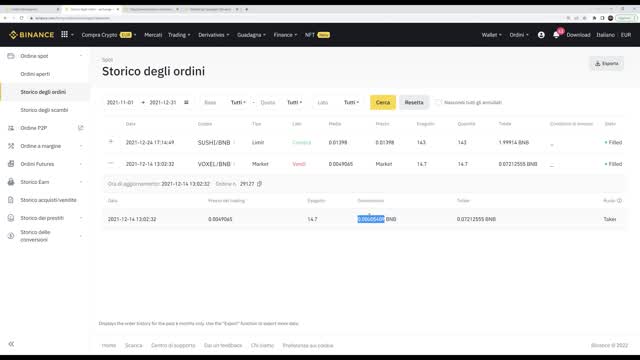Click the end date 2021-12-31 field
Screen dimensions: 640x360
pos(162,102)
